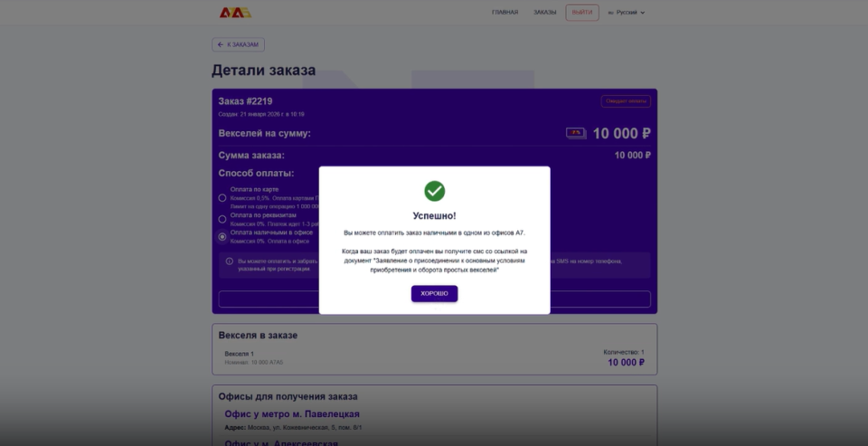868x446 pixels.
Task: Click the ВЫЙТИ logout button
Action: 581,12
